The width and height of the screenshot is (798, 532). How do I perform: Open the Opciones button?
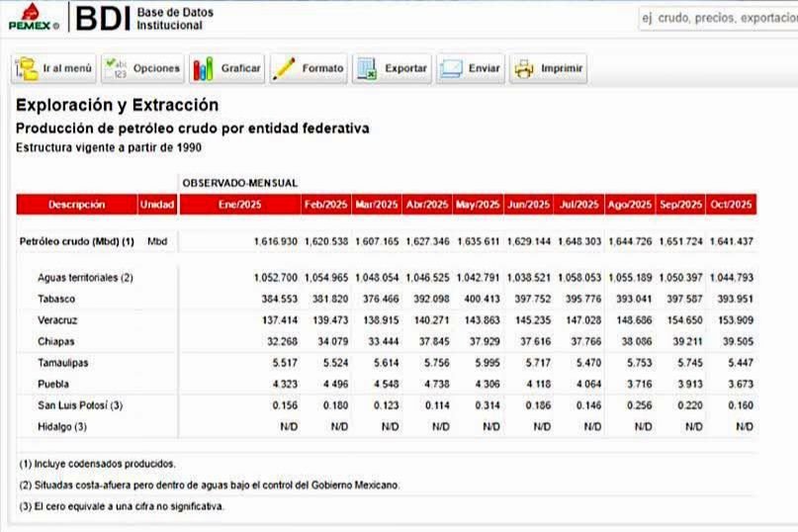(142, 69)
